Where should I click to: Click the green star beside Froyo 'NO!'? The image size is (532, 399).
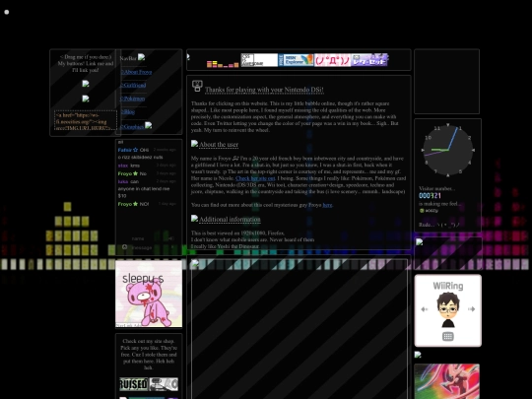tap(135, 204)
